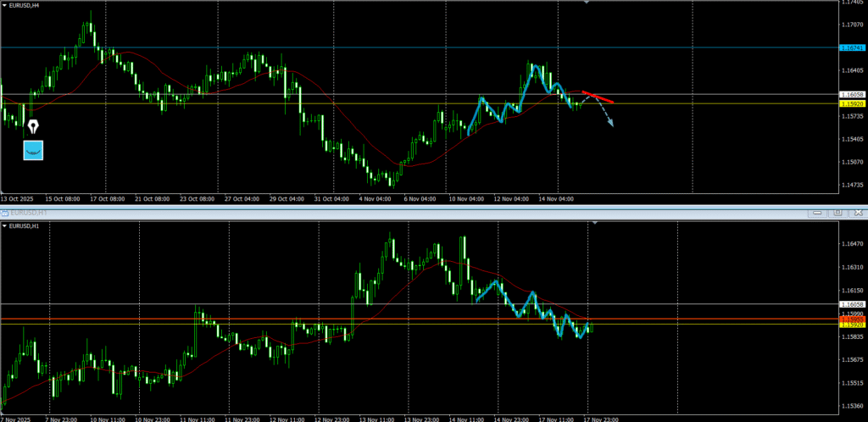This screenshot has height=422, width=868.
Task: Click the white 1.16058 label on H1 chart
Action: pyautogui.click(x=851, y=303)
